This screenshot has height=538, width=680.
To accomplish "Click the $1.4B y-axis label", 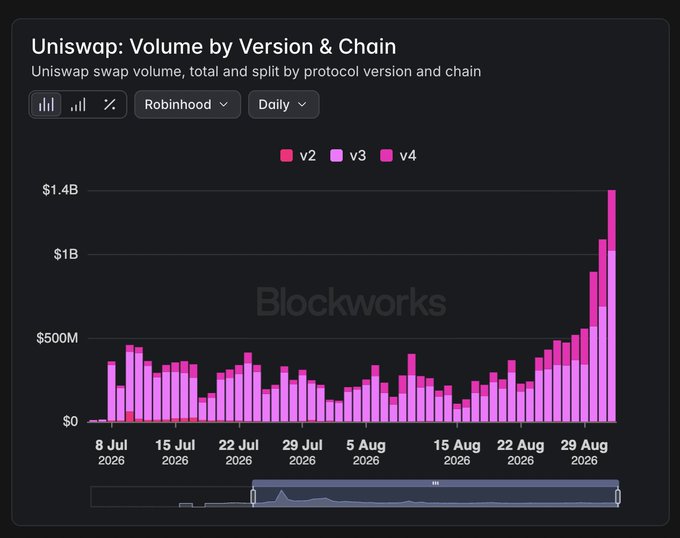I will point(60,190).
